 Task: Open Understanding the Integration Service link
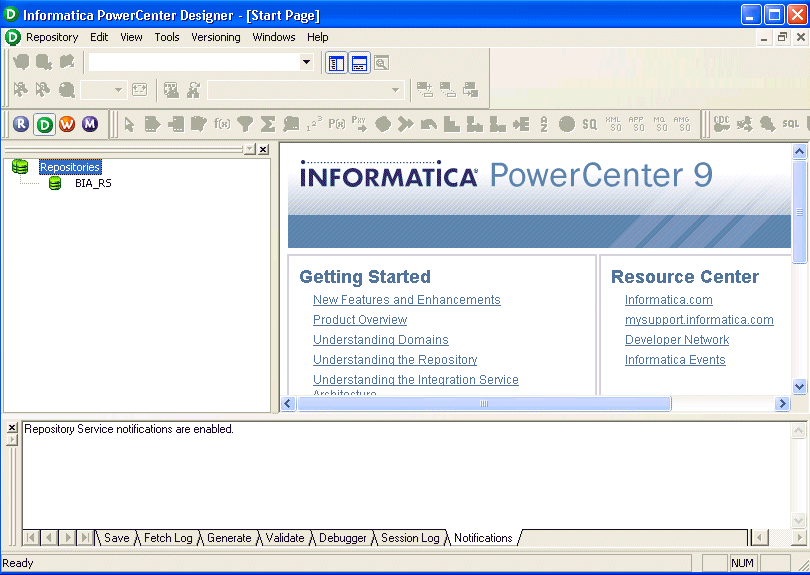(x=416, y=380)
